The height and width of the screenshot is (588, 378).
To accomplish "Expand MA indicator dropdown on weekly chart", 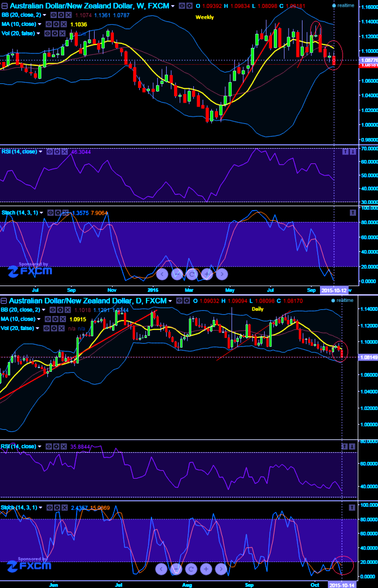I will pos(39,24).
